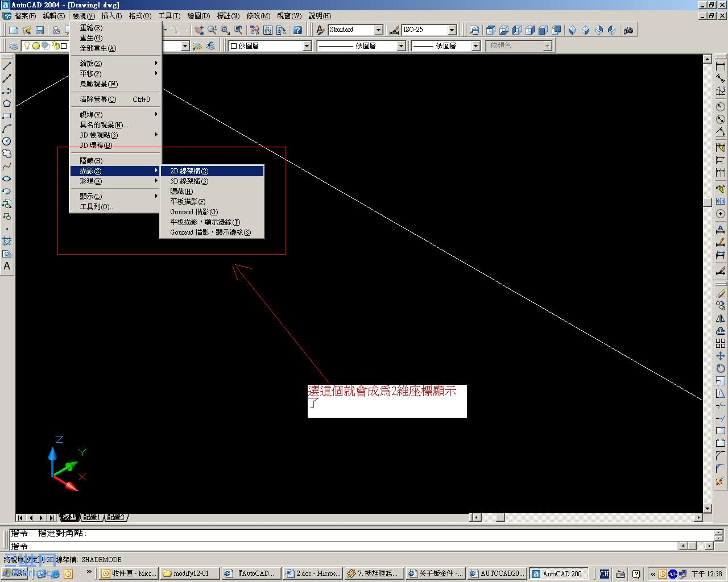The width and height of the screenshot is (728, 582).
Task: Click the vertical scrollbar thumb beside canvas
Action: coord(708,202)
